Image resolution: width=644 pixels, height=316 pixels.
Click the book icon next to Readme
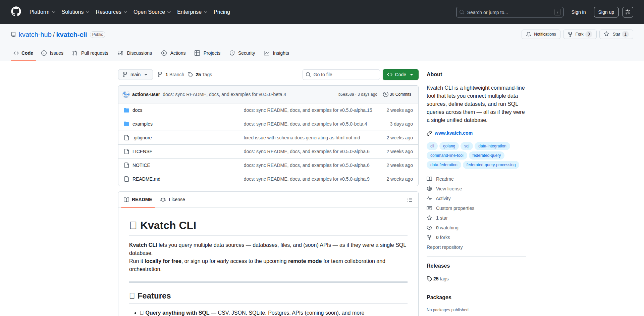click(x=429, y=179)
